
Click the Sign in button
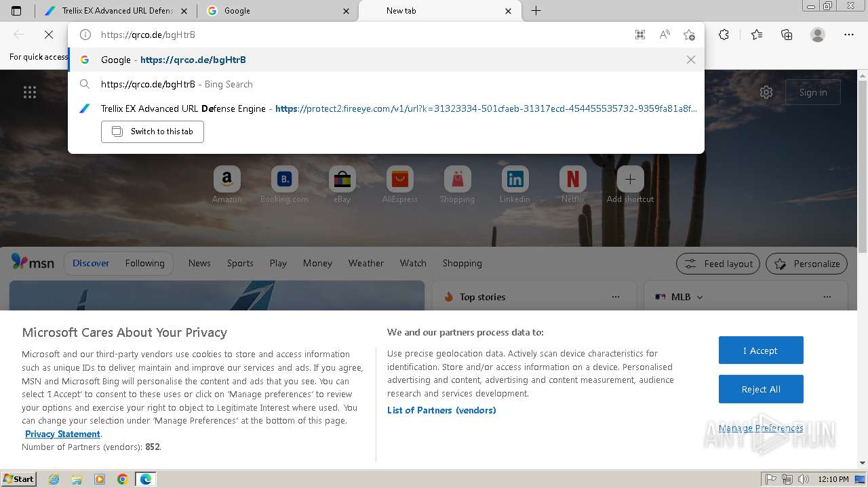[812, 92]
